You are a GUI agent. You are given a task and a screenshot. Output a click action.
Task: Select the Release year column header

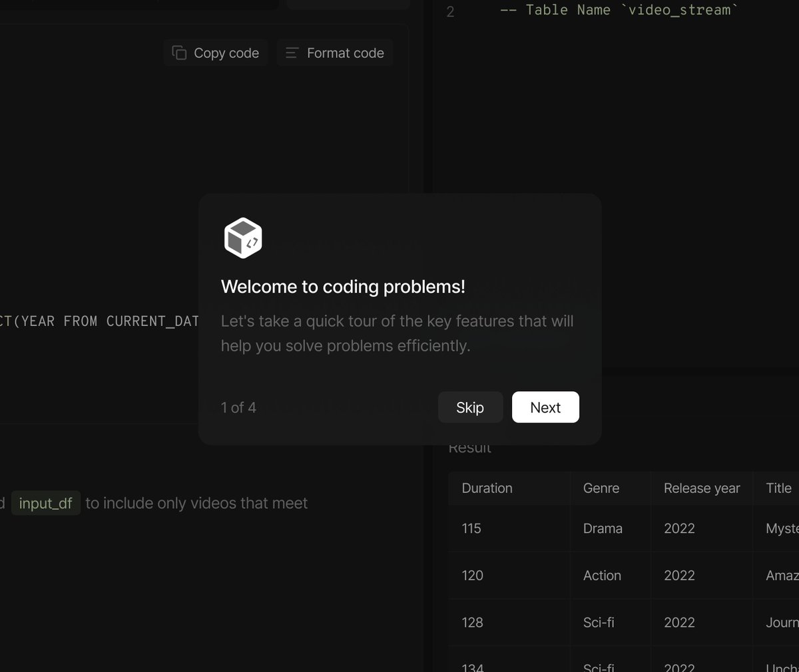pos(702,488)
